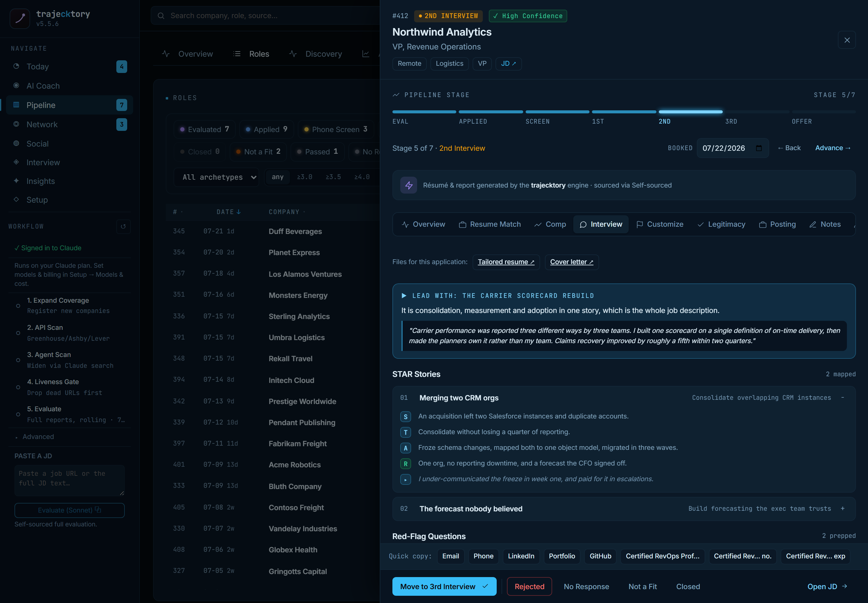
Task: Click the trajecktory logo icon
Action: (20, 18)
